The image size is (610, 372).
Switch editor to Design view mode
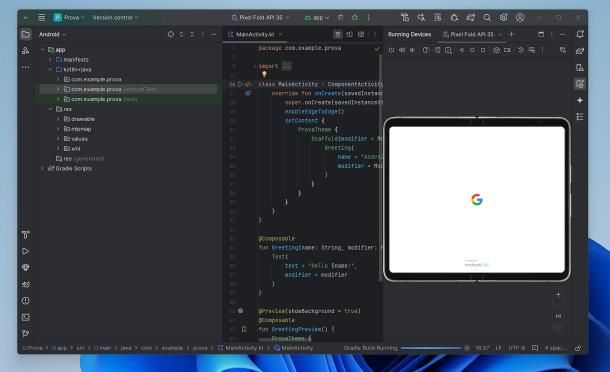pos(361,35)
